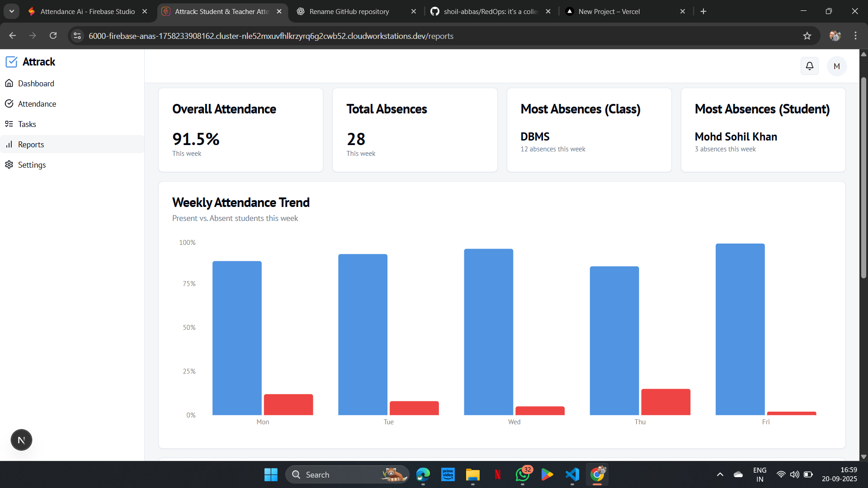This screenshot has width=868, height=488.
Task: Click the site information icon in address bar
Action: [x=77, y=36]
